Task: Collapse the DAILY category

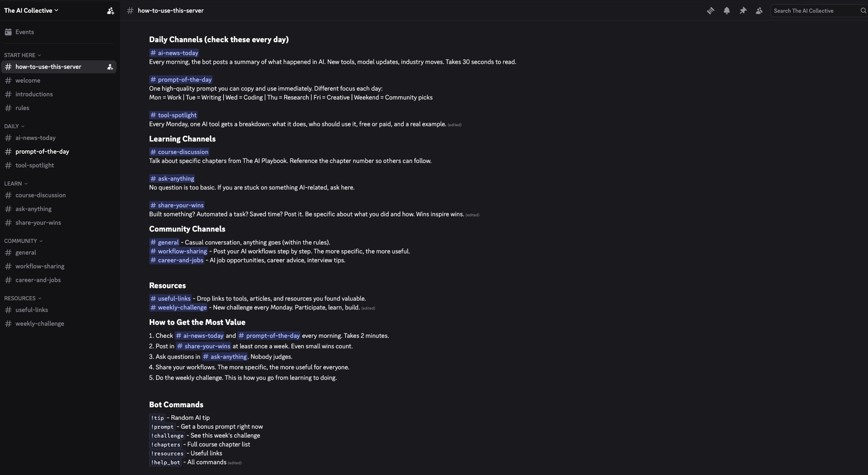Action: pos(14,126)
